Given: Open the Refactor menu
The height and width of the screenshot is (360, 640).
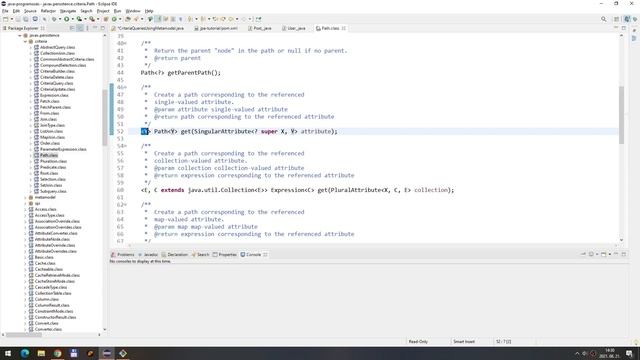Looking at the screenshot, I should (x=48, y=11).
